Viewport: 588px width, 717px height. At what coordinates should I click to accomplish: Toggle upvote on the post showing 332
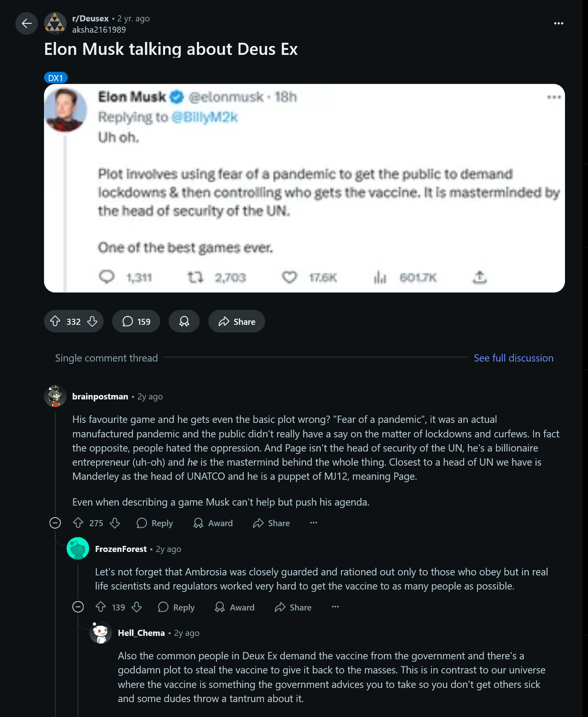(58, 321)
